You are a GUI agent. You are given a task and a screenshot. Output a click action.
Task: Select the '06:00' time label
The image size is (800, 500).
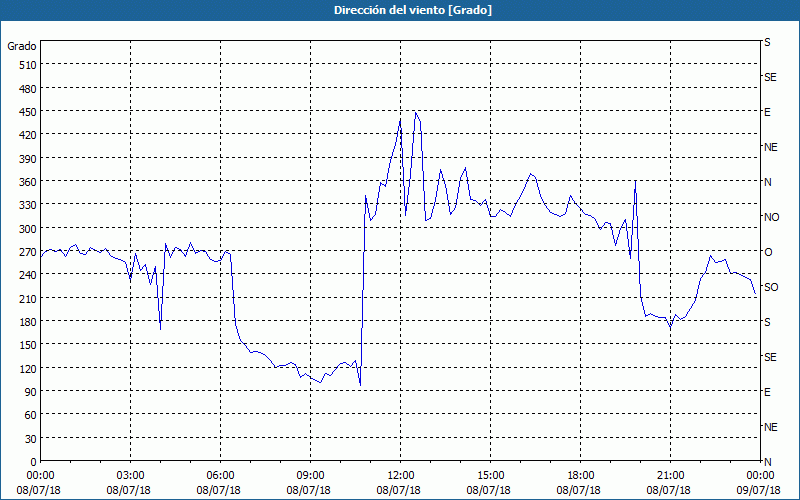[x=218, y=476]
